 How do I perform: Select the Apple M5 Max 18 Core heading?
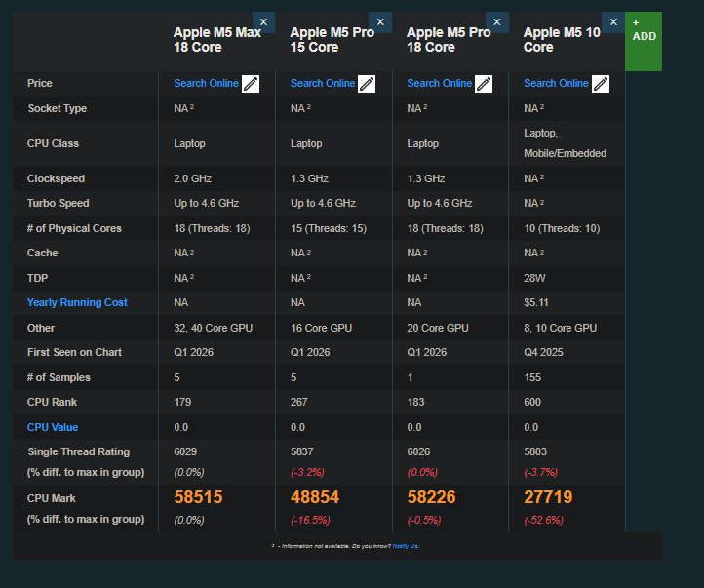(x=217, y=40)
